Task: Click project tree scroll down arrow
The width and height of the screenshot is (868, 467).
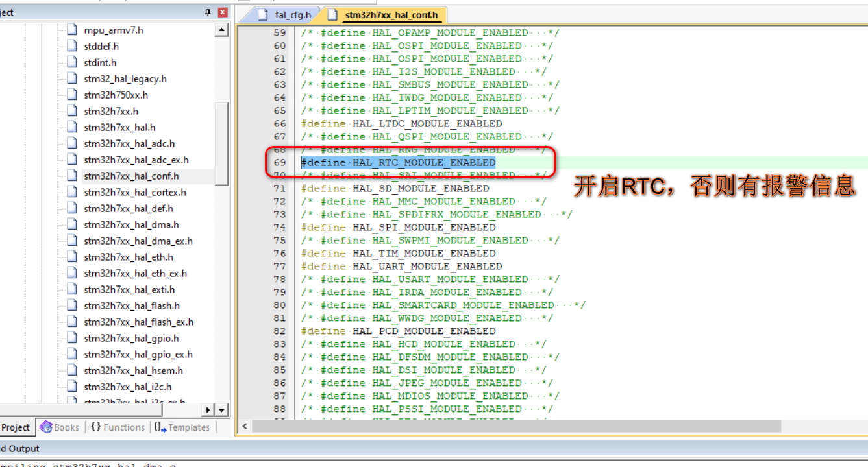Action: [222, 410]
